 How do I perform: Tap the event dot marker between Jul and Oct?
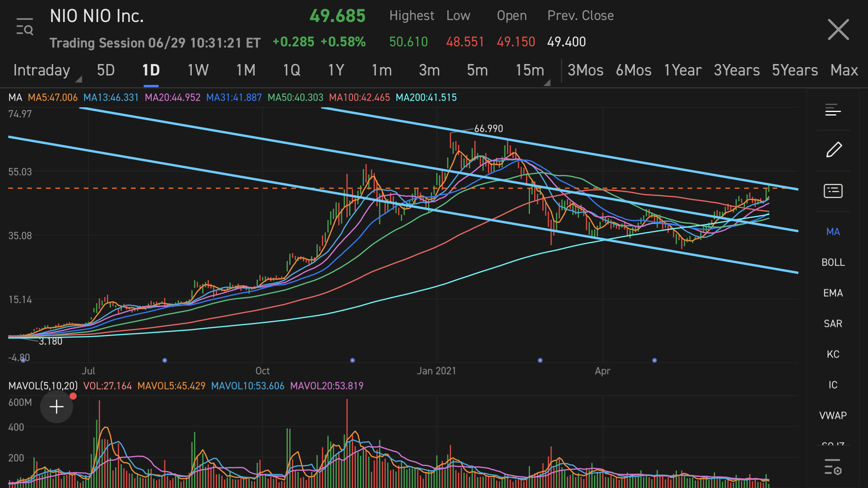165,360
